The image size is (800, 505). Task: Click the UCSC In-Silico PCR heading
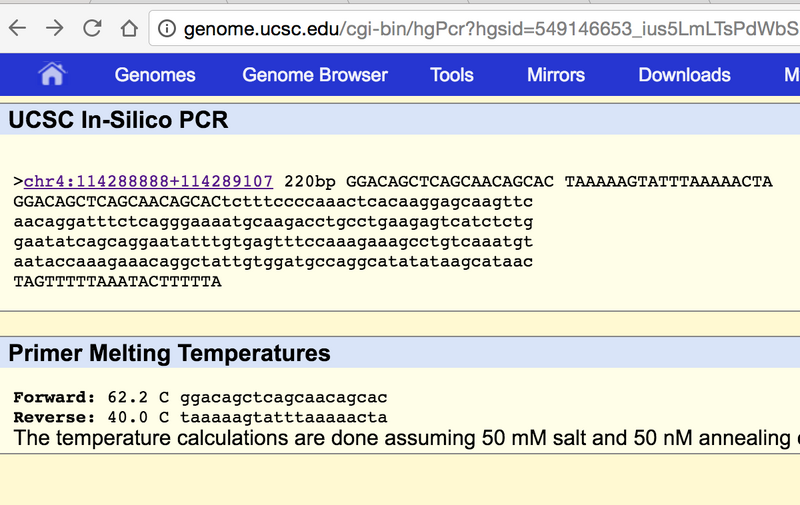pyautogui.click(x=118, y=121)
